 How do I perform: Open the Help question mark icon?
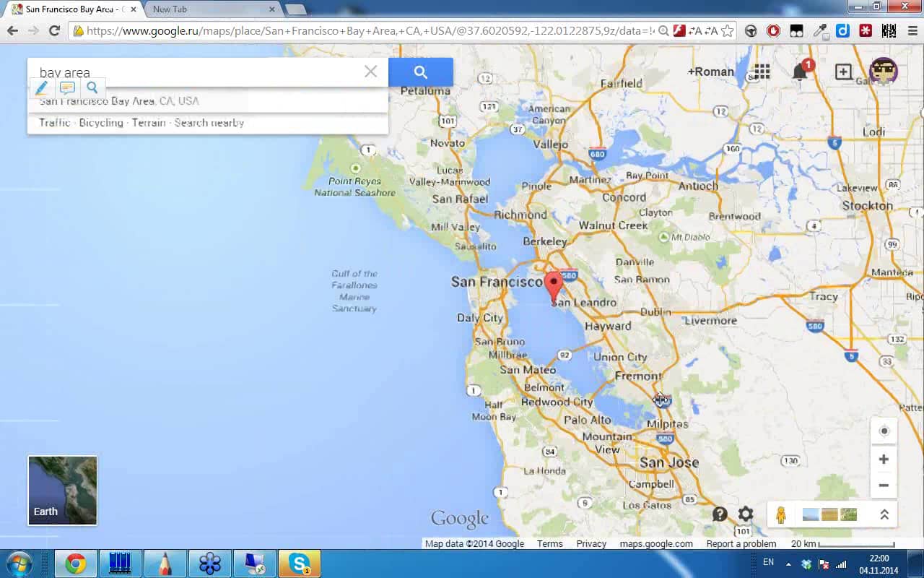tap(720, 514)
